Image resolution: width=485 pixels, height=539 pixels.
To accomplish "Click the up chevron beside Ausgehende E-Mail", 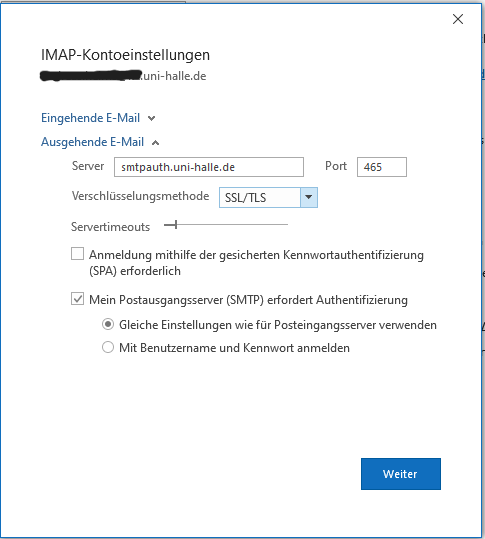I will [x=155, y=143].
